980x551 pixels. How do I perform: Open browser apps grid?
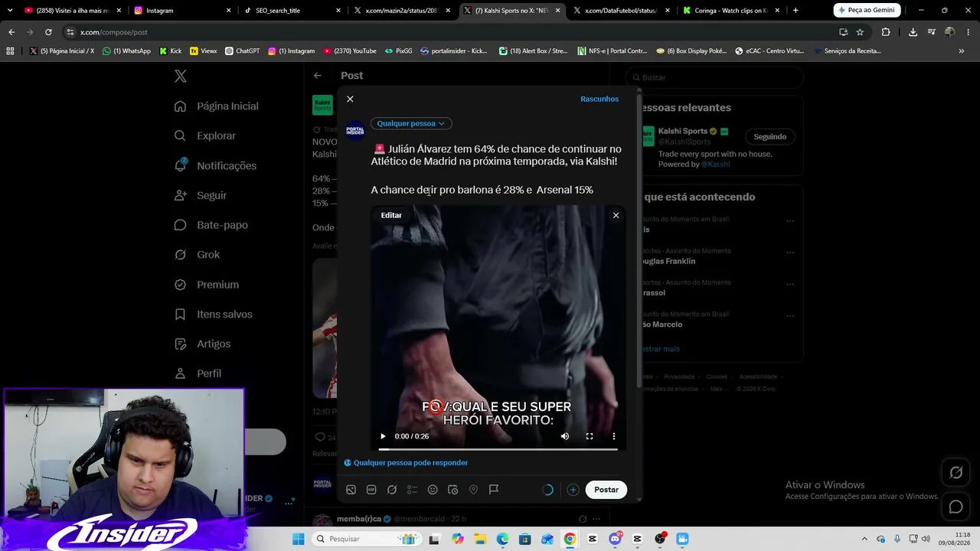[10, 51]
